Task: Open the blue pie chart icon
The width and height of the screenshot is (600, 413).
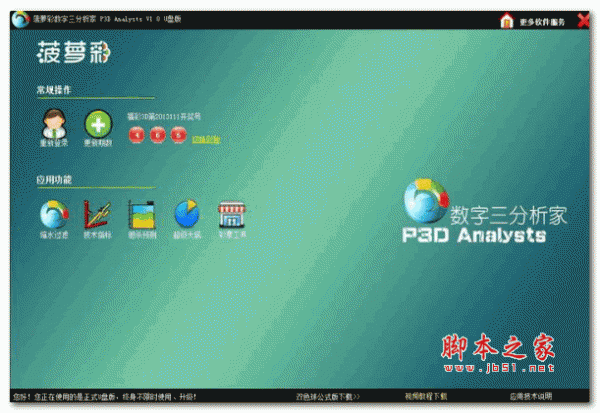Action: (187, 214)
